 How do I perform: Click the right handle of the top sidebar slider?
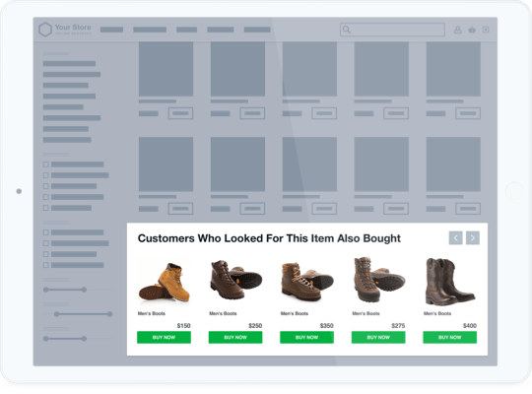pyautogui.click(x=84, y=290)
